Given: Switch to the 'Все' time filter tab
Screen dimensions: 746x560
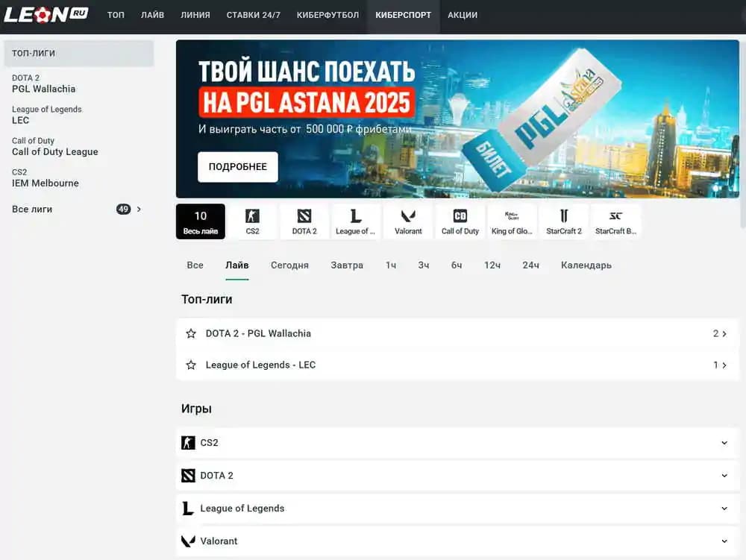Looking at the screenshot, I should point(195,265).
